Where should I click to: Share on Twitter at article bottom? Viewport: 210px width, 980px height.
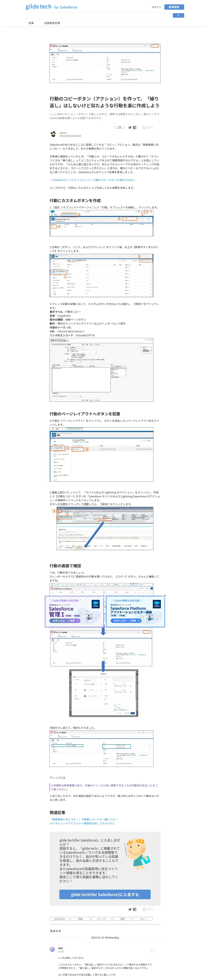tap(130, 910)
